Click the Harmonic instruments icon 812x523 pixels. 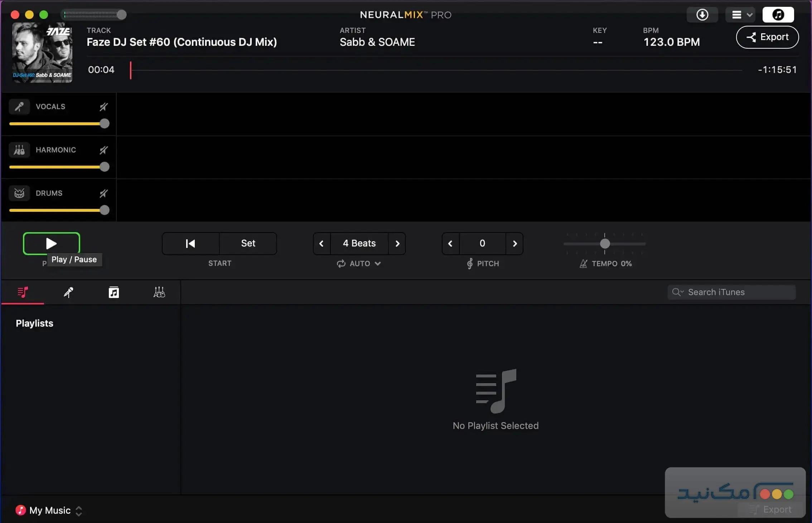coord(19,150)
